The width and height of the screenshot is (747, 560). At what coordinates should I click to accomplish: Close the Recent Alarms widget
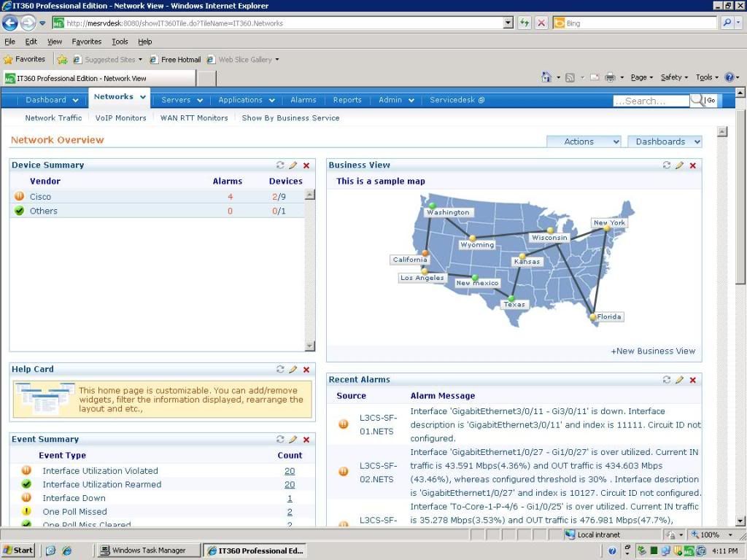pos(693,379)
